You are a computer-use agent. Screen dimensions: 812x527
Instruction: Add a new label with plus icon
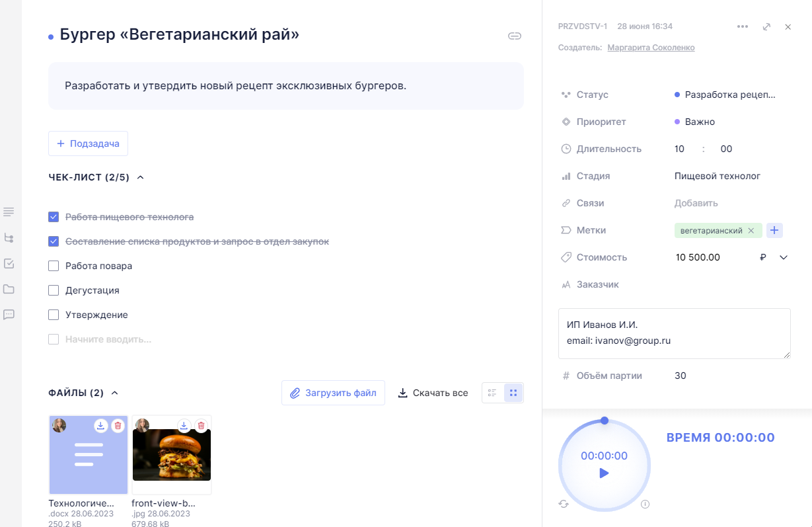click(x=775, y=230)
